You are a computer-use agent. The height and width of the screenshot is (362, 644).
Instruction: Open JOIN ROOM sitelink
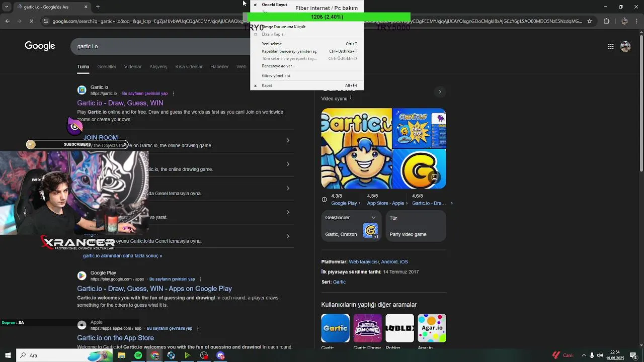click(x=101, y=138)
